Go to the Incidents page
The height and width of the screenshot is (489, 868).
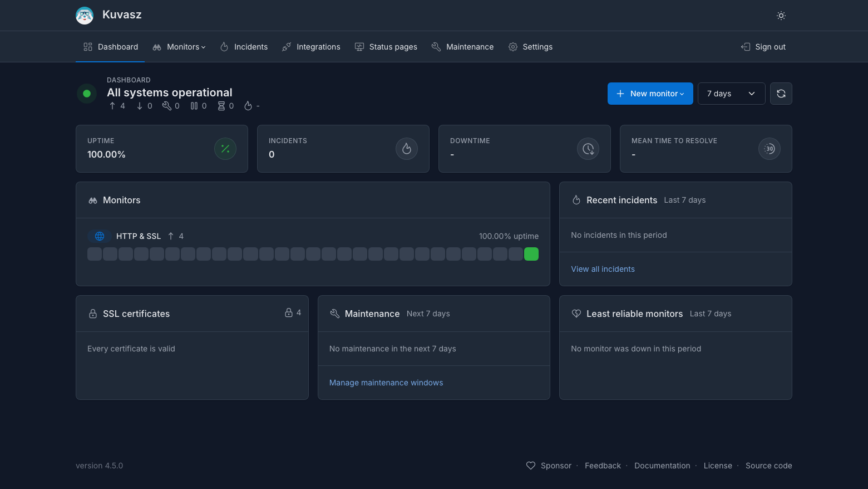coord(244,47)
